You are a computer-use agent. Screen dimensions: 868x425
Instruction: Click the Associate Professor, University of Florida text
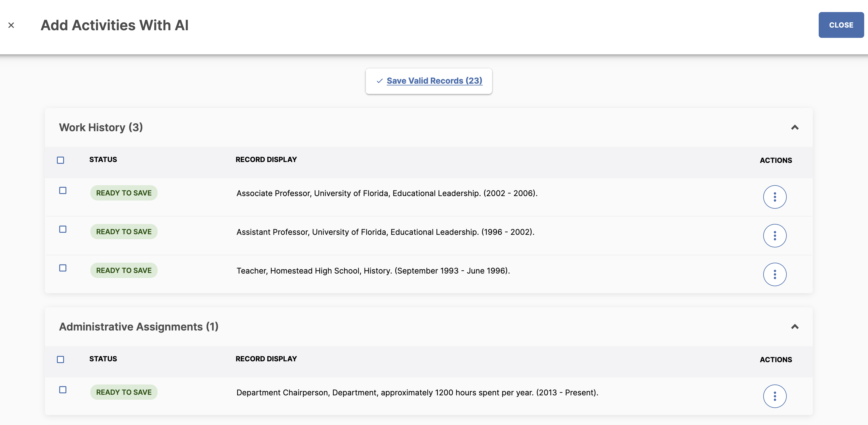click(x=387, y=193)
